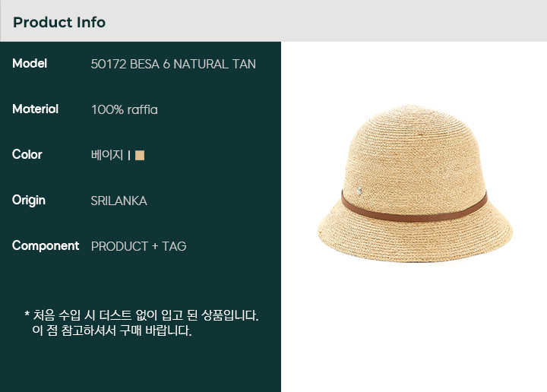Click the 100% raffia material text
The height and width of the screenshot is (392, 547).
125,110
